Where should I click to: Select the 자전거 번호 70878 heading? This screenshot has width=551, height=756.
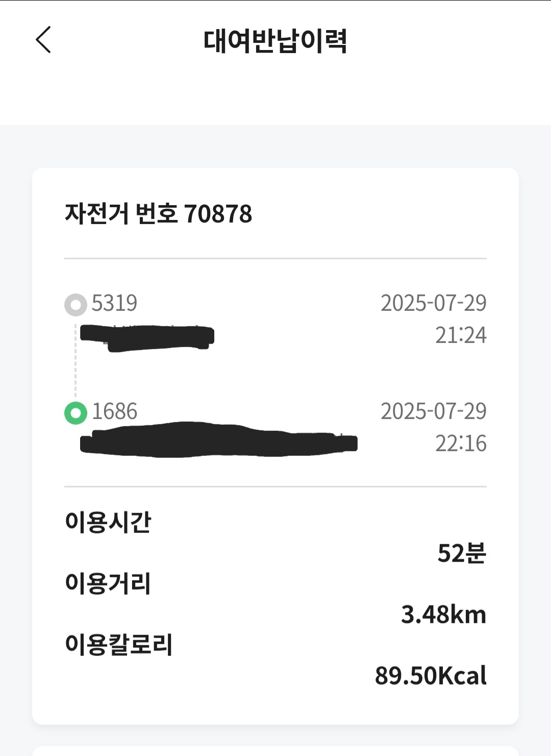tap(158, 214)
